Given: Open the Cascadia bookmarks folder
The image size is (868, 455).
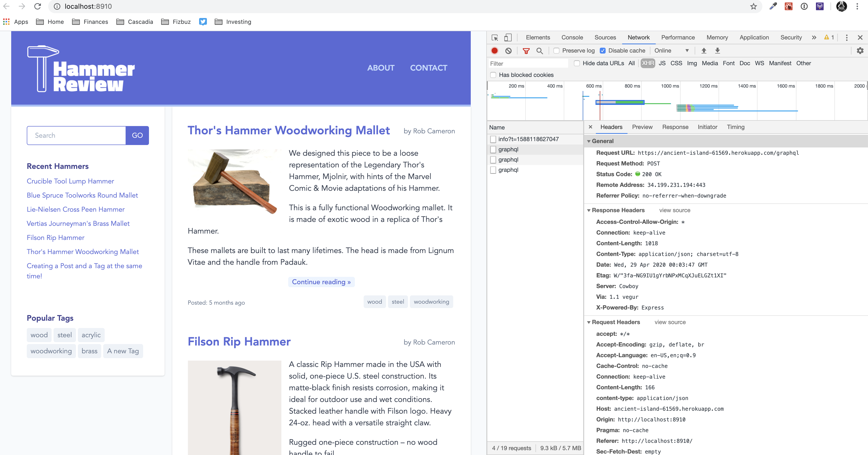Looking at the screenshot, I should click(x=134, y=22).
